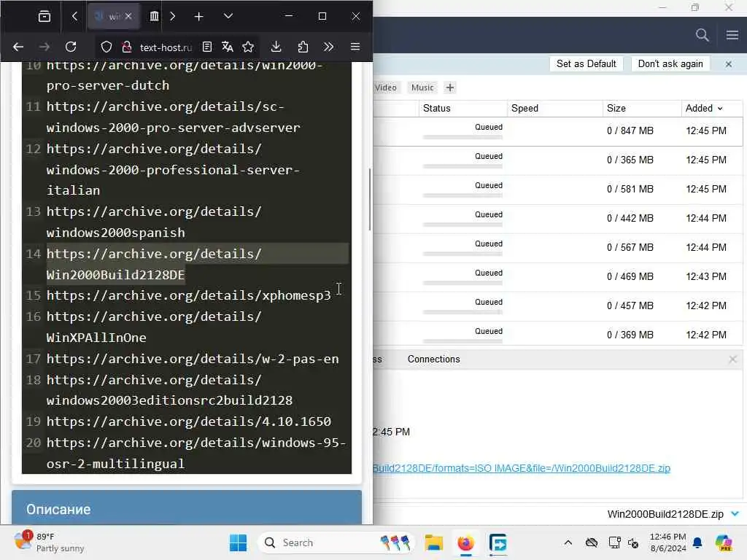
Task: Open File Explorer from the taskbar
Action: pyautogui.click(x=434, y=542)
